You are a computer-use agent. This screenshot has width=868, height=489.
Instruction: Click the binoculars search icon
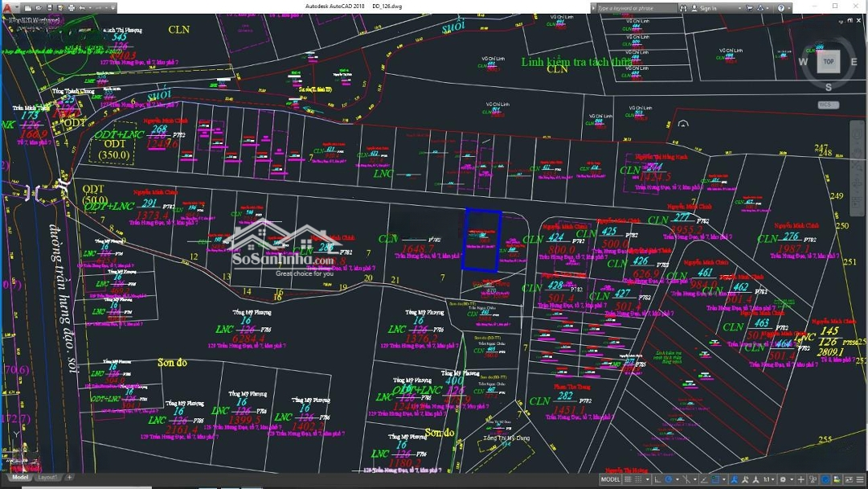pyautogui.click(x=685, y=8)
